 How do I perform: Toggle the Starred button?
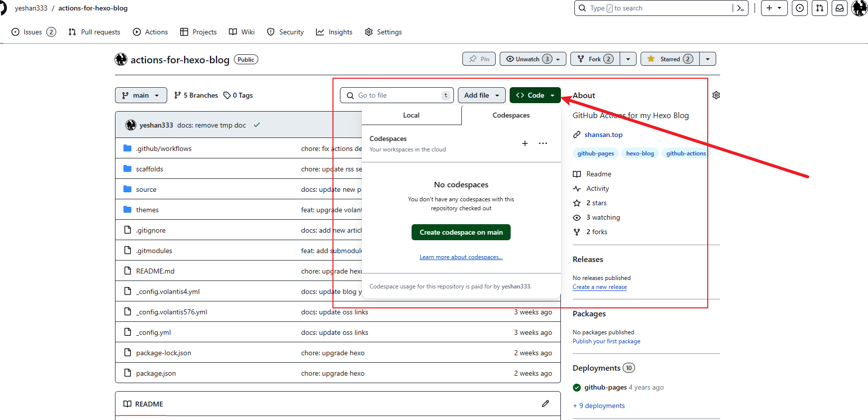click(670, 59)
